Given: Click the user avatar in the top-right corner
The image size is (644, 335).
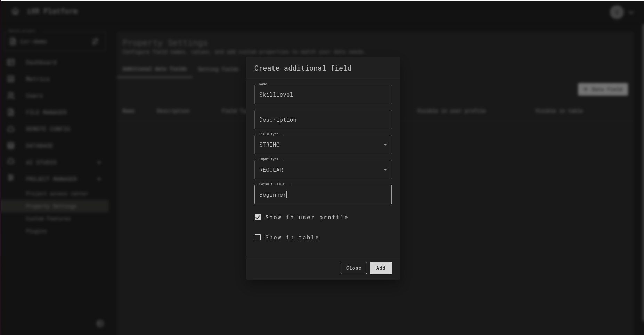Looking at the screenshot, I should pyautogui.click(x=617, y=12).
